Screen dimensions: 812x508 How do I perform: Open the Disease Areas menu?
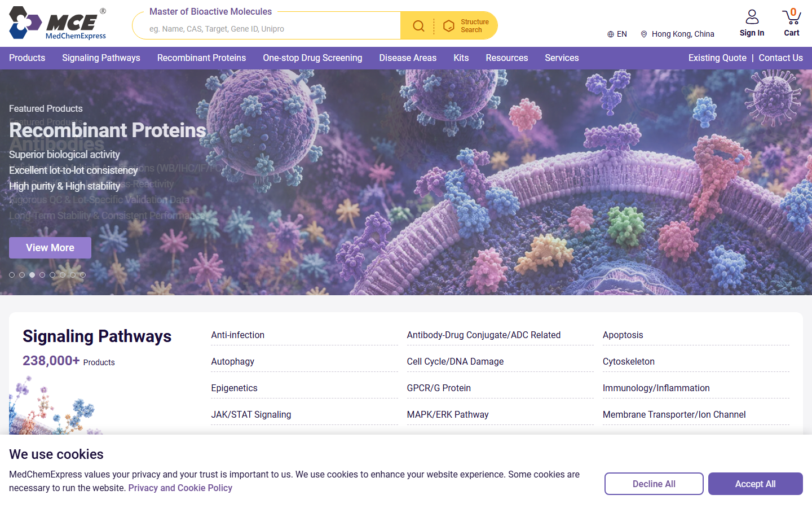click(408, 58)
